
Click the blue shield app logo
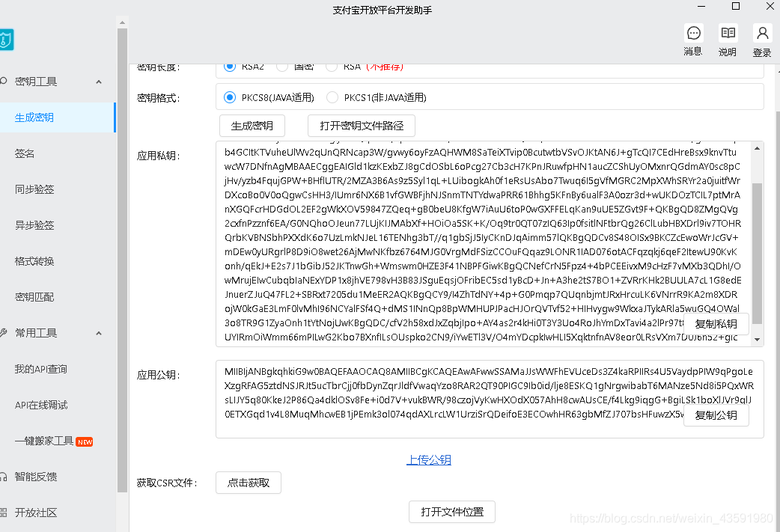(x=6, y=39)
